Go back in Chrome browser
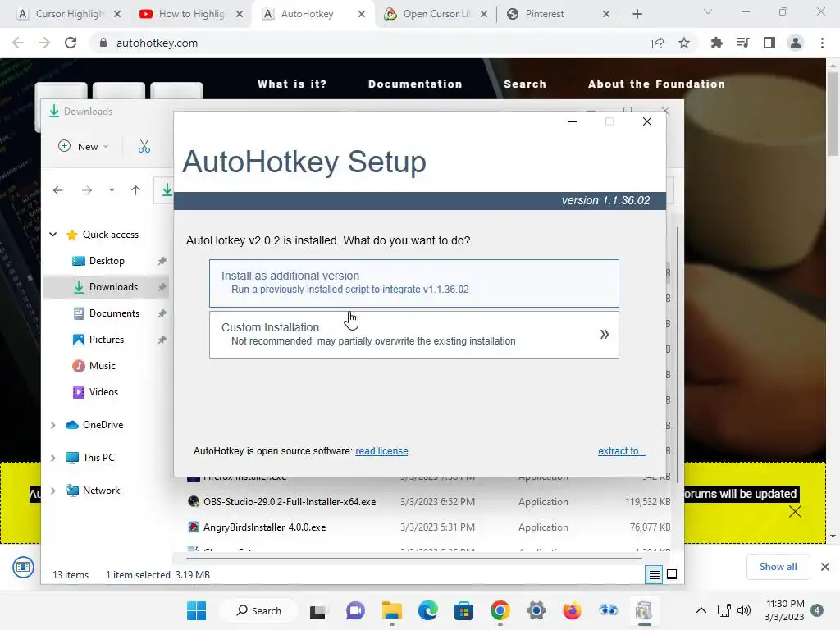 tap(18, 43)
